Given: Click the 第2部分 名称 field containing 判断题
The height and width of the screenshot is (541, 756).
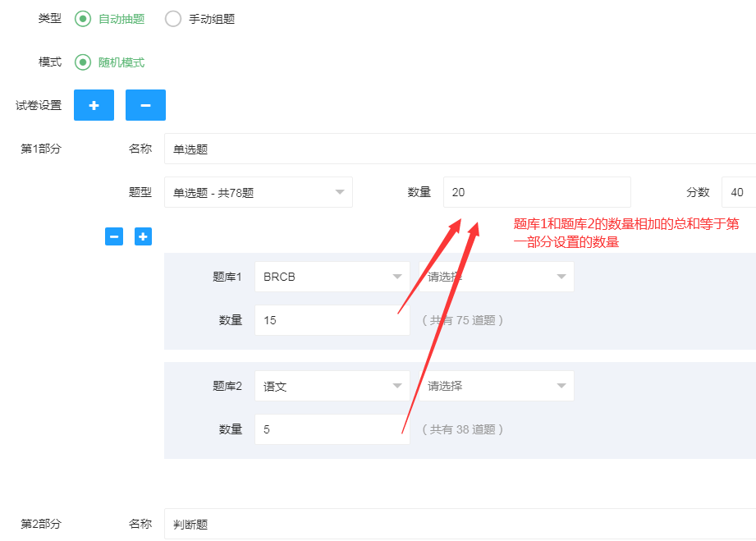Looking at the screenshot, I should point(458,524).
